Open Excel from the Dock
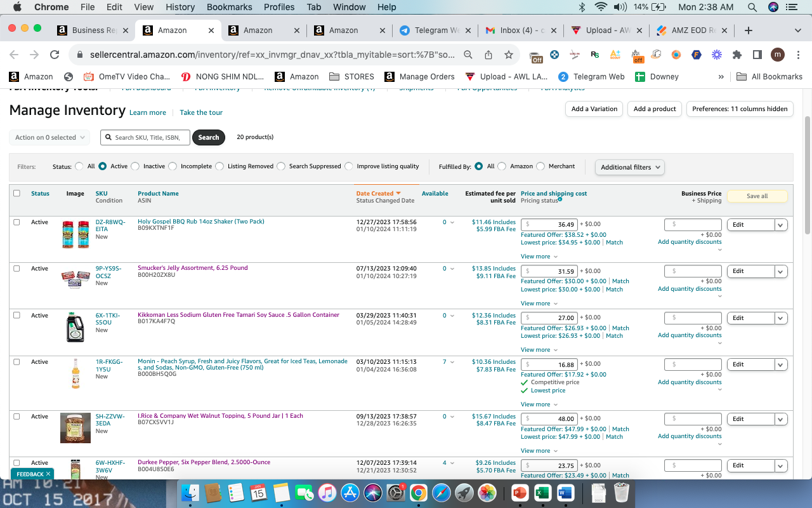This screenshot has height=508, width=812. [x=542, y=493]
